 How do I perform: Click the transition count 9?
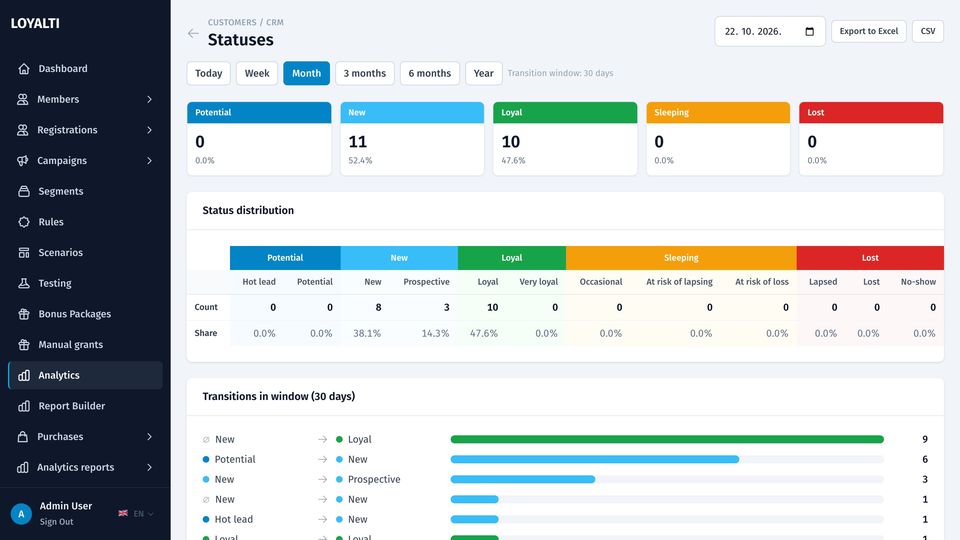pyautogui.click(x=924, y=440)
